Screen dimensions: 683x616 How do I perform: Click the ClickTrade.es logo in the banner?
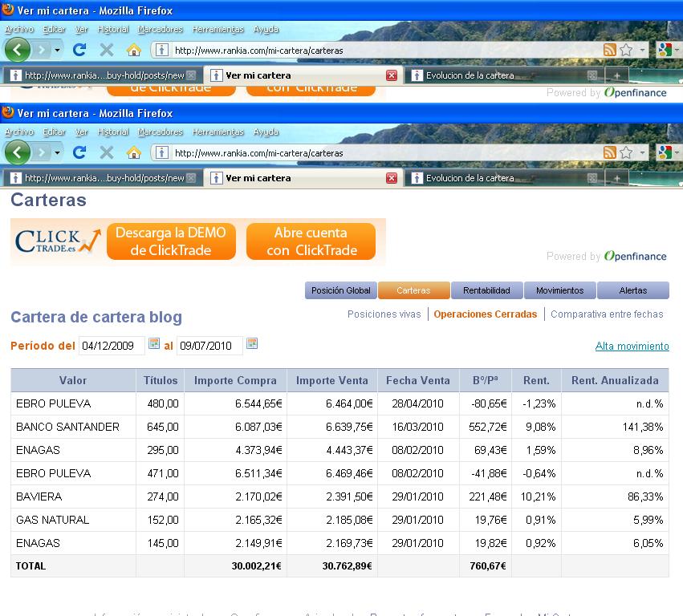(x=58, y=241)
